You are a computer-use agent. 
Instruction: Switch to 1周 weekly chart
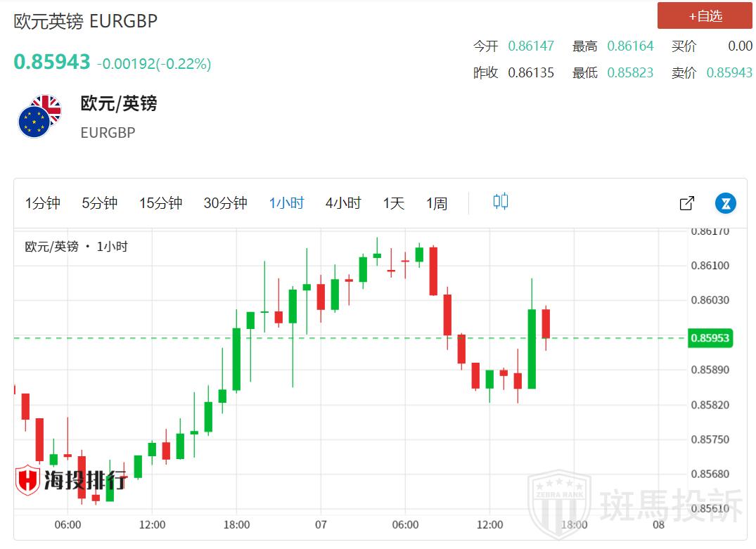point(437,203)
